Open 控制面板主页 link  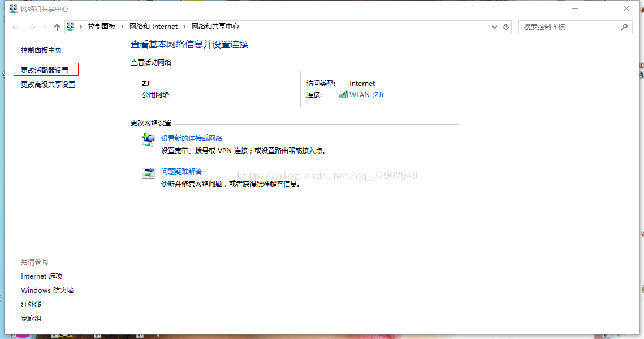click(41, 50)
